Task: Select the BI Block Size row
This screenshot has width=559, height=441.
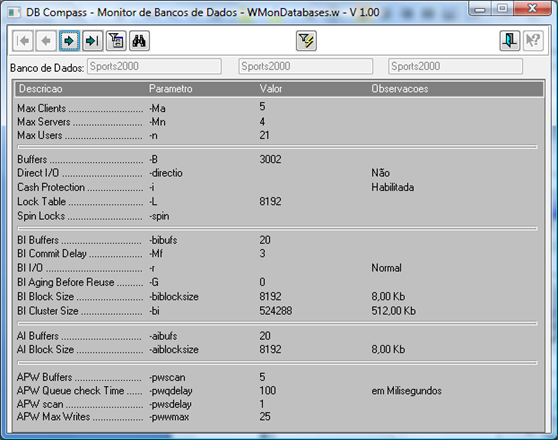Action: (278, 297)
